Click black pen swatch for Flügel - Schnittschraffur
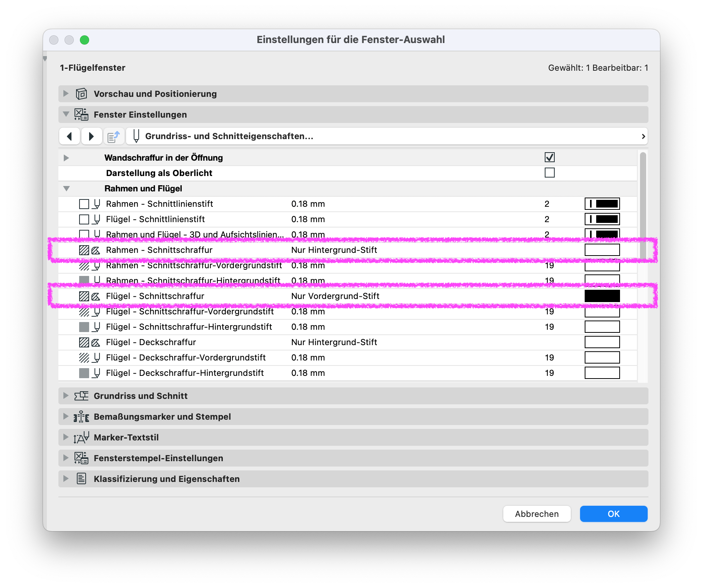Viewport: 703px width, 588px height. 602,296
